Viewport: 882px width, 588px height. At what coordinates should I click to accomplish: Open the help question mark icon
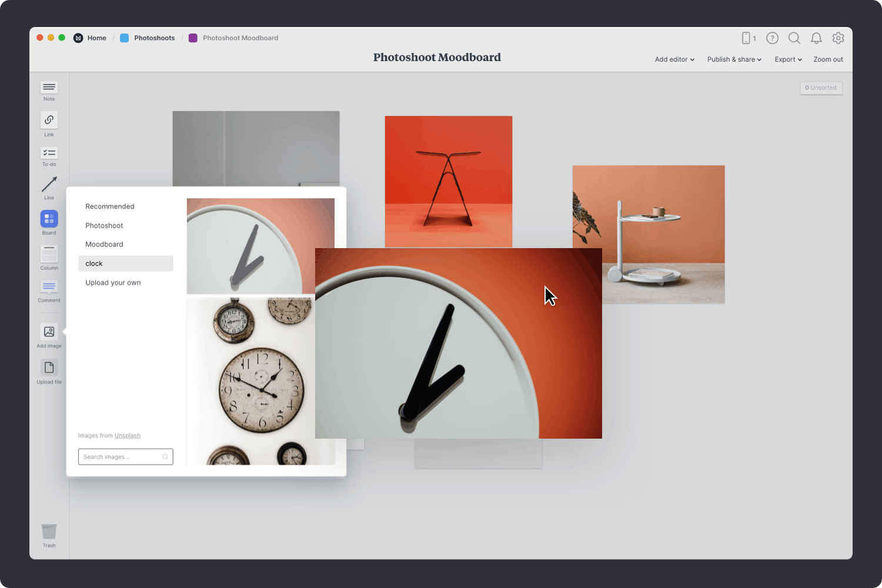click(x=772, y=38)
